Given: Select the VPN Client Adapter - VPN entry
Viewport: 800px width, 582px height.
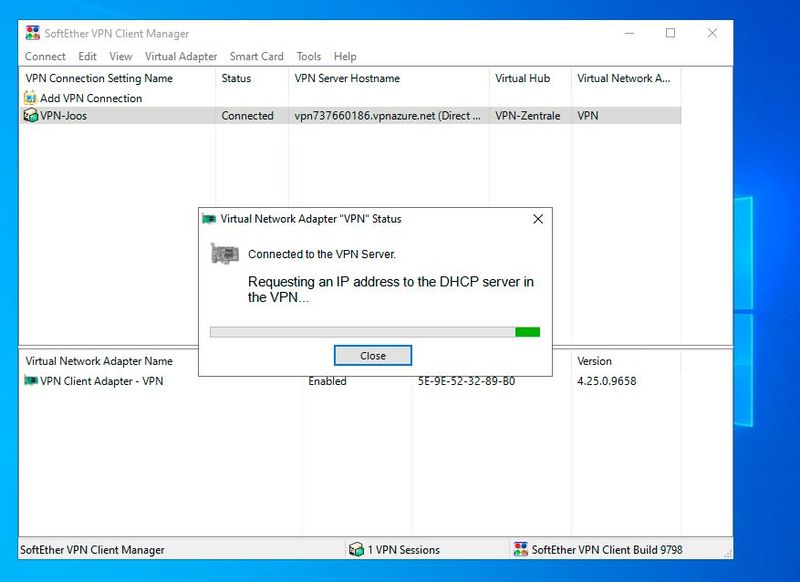Looking at the screenshot, I should tap(102, 381).
